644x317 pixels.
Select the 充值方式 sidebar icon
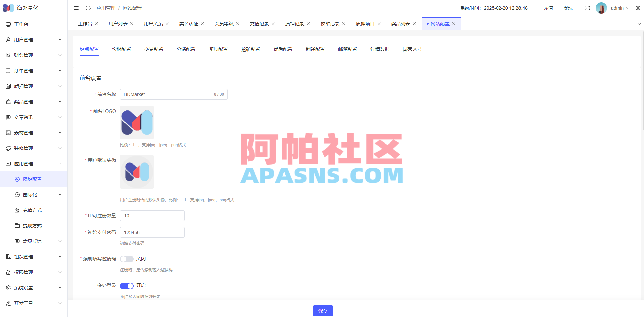coord(16,210)
